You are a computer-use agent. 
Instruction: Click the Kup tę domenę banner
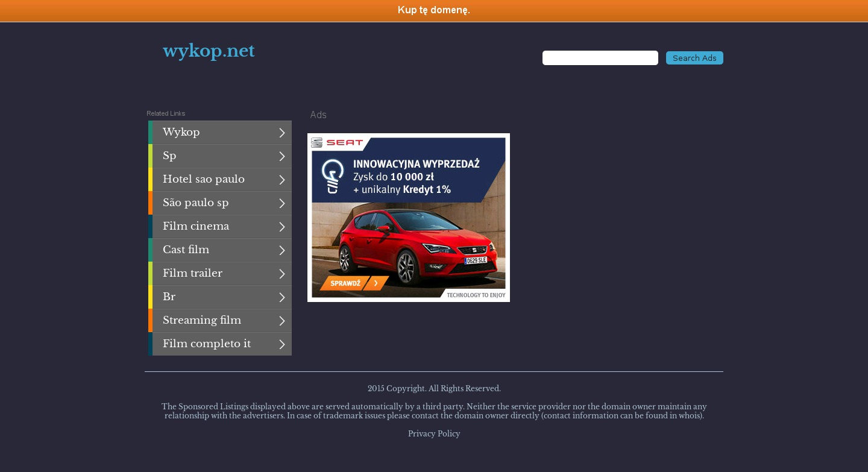434,10
